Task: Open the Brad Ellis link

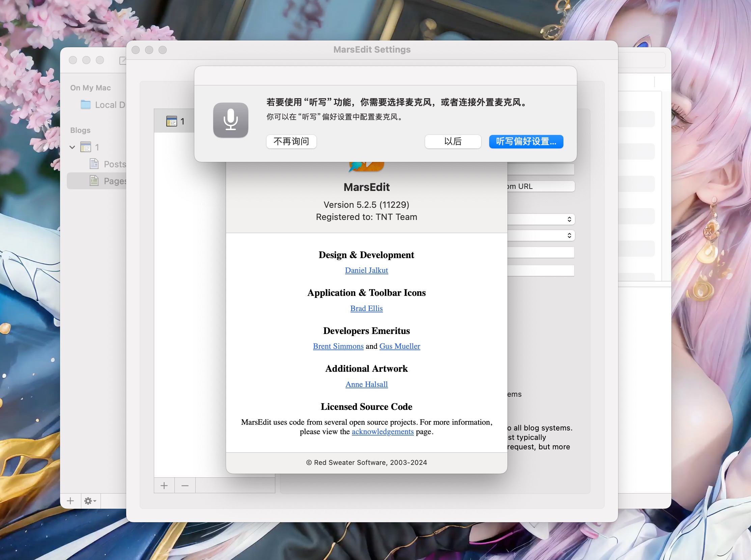Action: (x=366, y=308)
